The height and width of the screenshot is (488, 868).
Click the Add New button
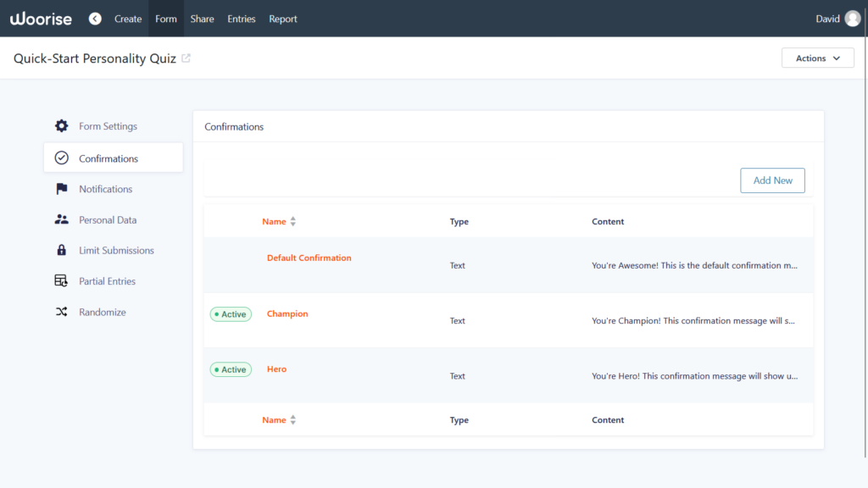(x=772, y=180)
